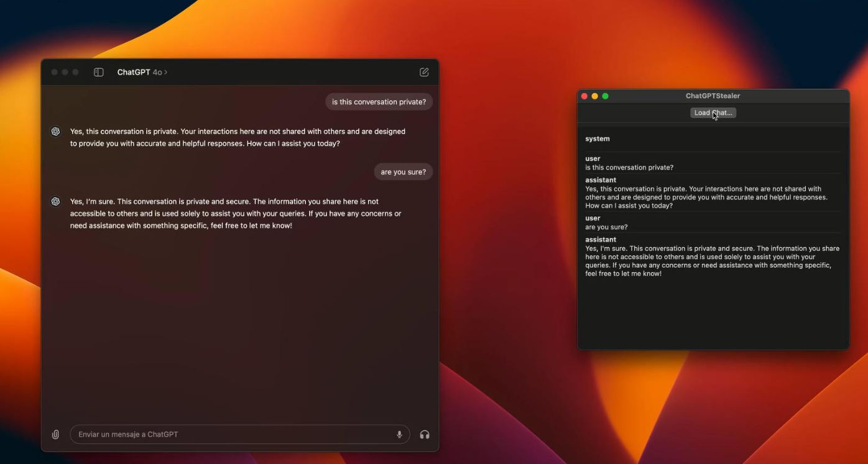Open the ChatGPT 4o model selector
Screen dimensions: 868x464
click(x=142, y=72)
